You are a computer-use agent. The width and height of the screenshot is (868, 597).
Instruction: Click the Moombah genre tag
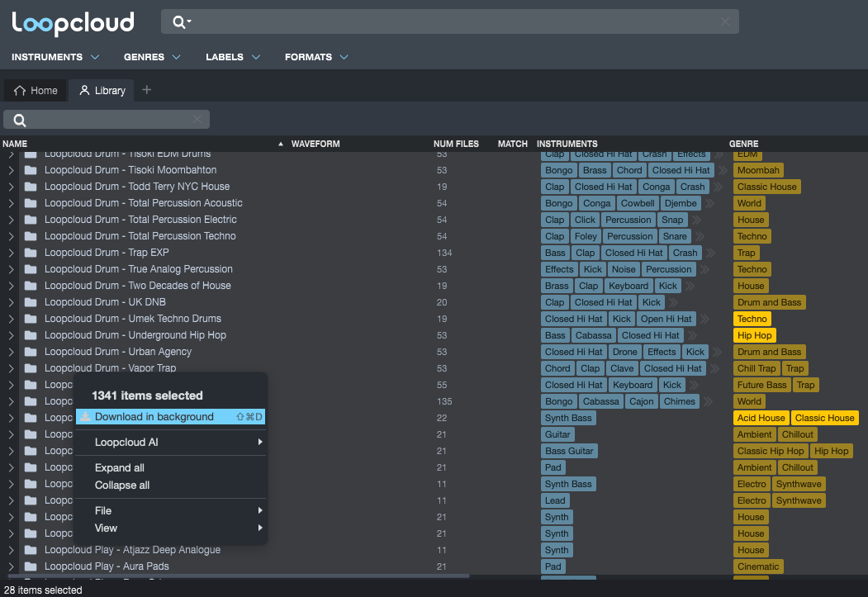pyautogui.click(x=758, y=170)
